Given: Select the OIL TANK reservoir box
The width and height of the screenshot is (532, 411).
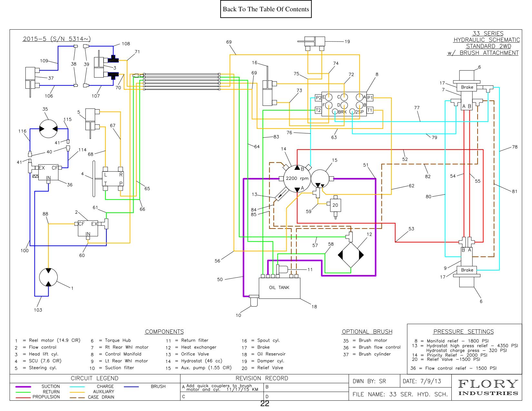Looking at the screenshot, I should coord(279,288).
